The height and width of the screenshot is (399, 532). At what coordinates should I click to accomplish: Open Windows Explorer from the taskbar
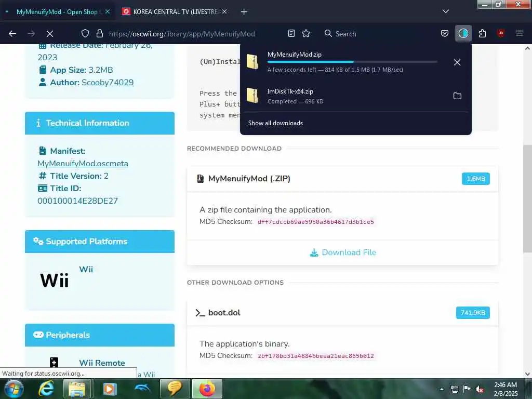pos(77,389)
